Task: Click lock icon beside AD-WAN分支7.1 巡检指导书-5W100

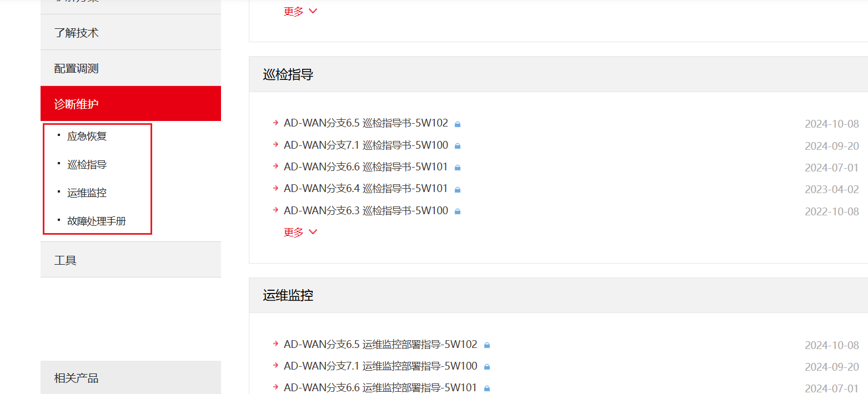Action: [x=458, y=146]
